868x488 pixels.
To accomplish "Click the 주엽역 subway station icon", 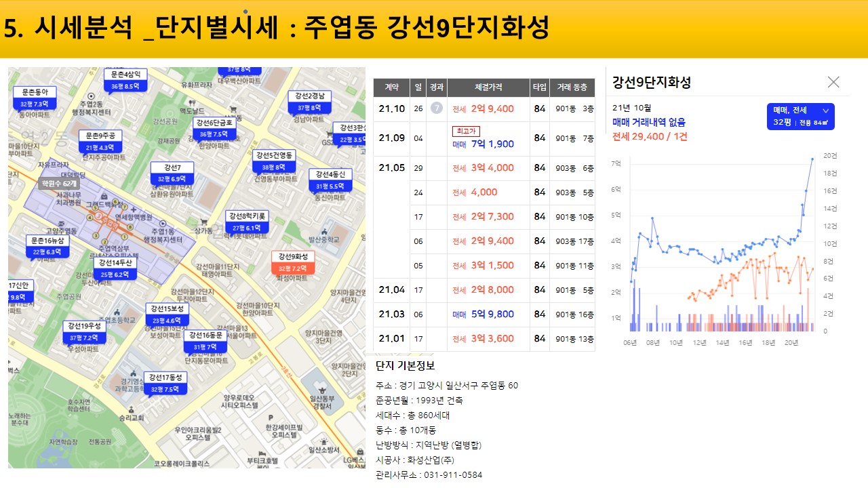I will 98,217.
